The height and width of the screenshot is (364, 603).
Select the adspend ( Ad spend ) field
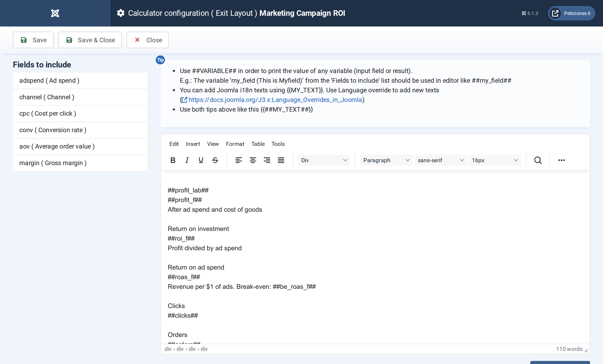tap(80, 81)
